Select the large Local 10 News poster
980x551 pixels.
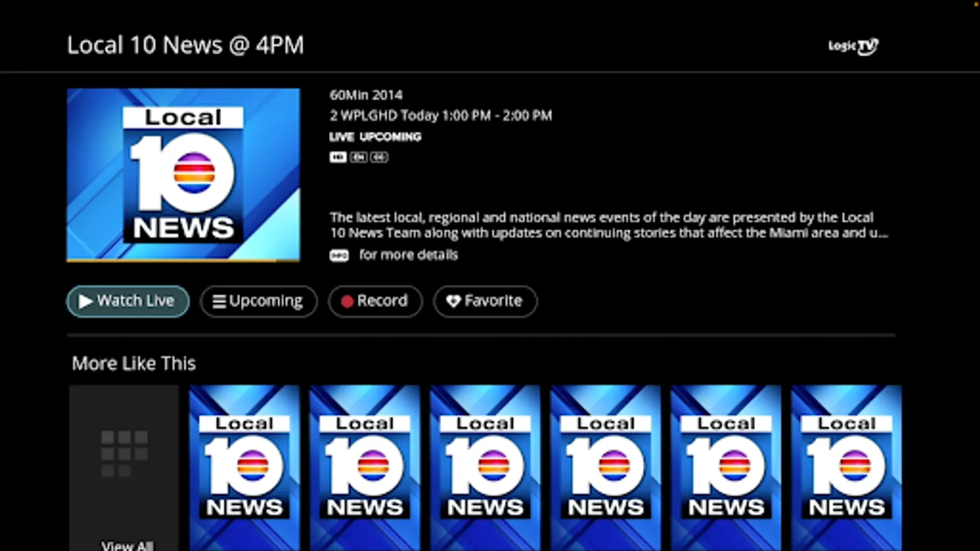[183, 174]
